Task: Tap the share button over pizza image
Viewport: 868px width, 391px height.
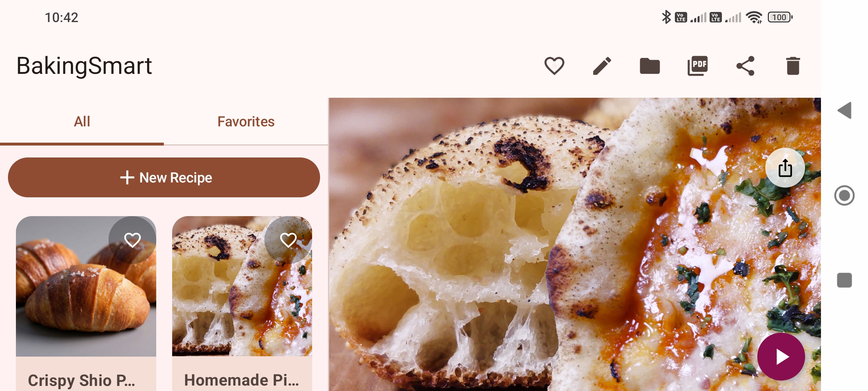Action: coord(785,168)
